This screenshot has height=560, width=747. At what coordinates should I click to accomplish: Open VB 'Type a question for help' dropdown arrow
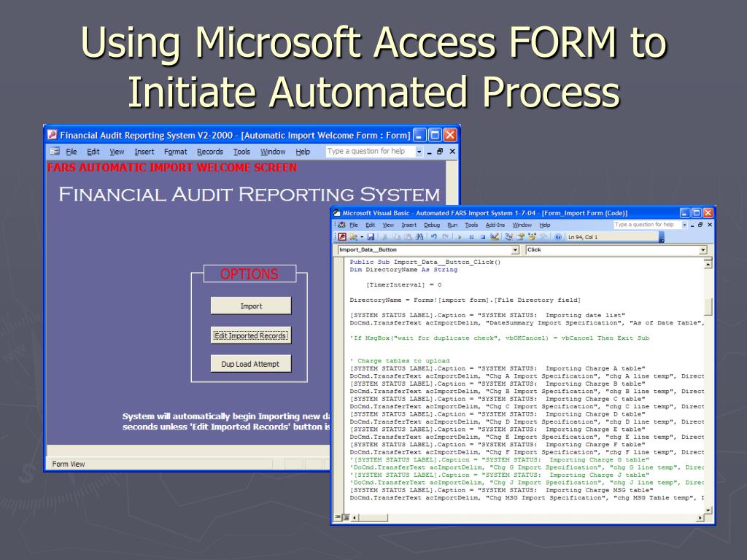(684, 225)
